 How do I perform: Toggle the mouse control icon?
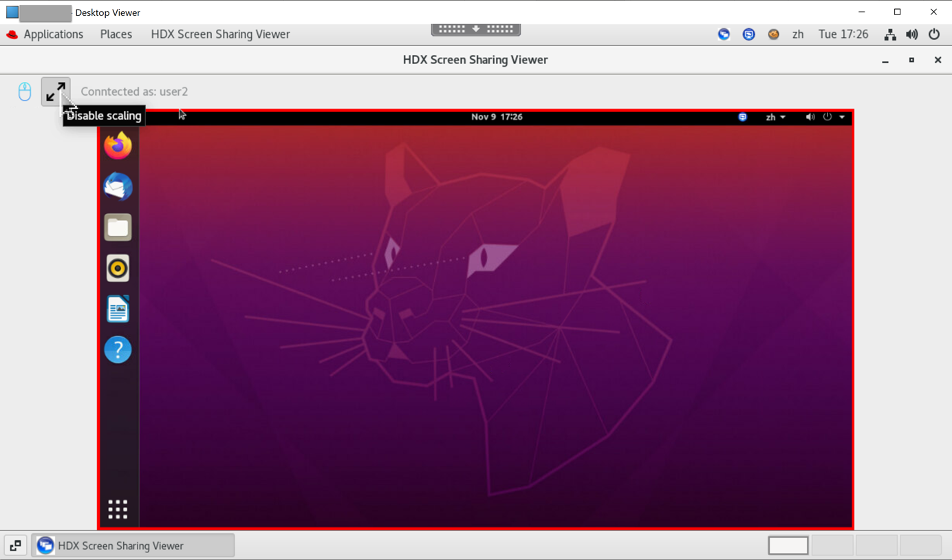click(25, 91)
